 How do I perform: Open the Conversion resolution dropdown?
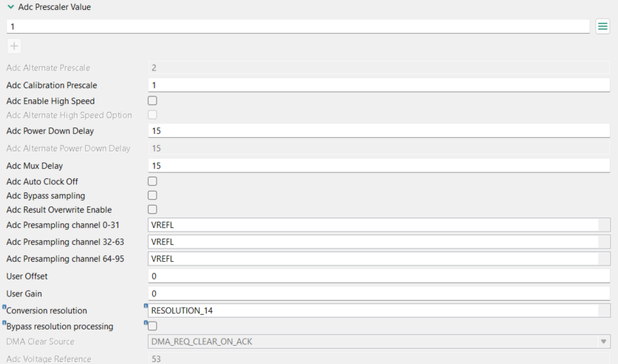pyautogui.click(x=604, y=310)
